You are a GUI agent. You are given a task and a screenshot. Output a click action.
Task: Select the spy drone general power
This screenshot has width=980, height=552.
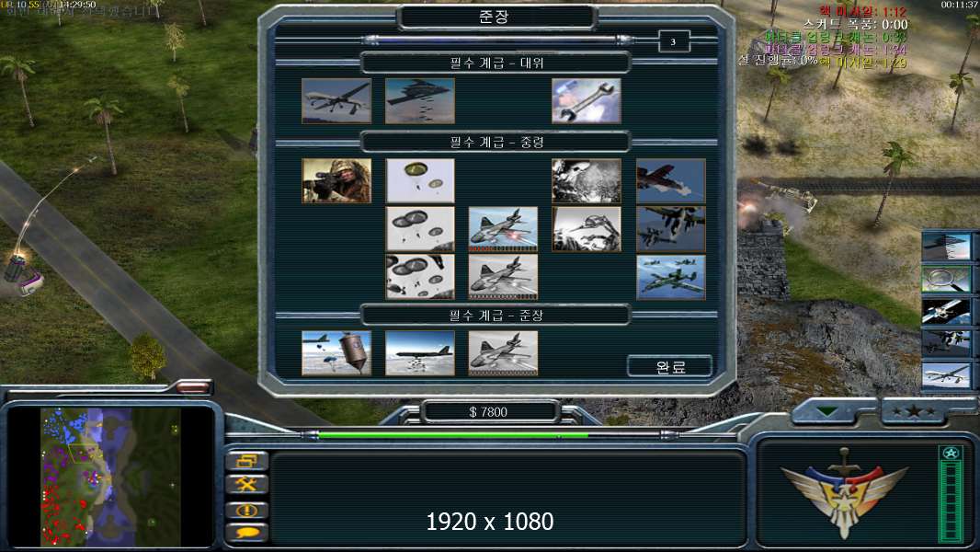tap(336, 100)
